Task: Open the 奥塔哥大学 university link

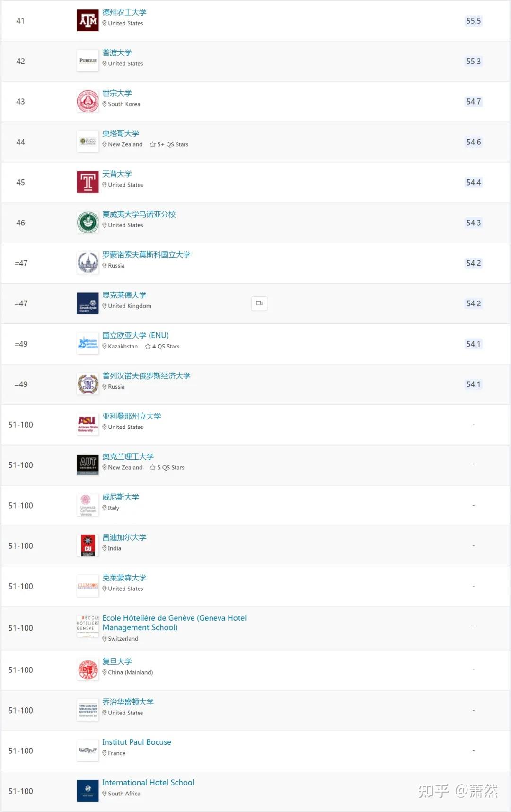Action: pos(121,134)
